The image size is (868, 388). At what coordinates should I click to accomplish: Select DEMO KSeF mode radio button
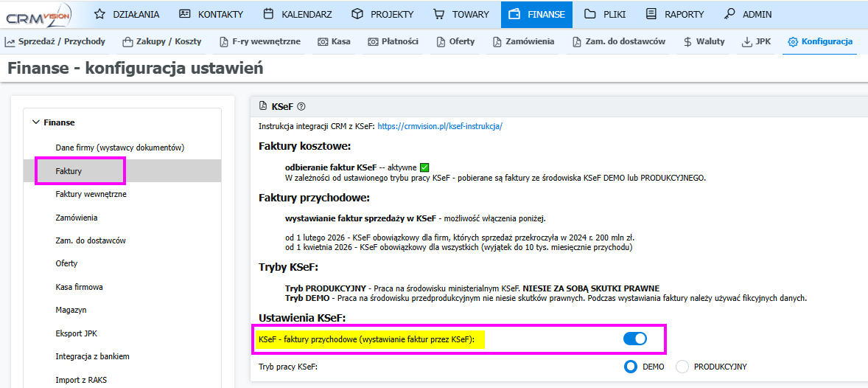pyautogui.click(x=631, y=367)
